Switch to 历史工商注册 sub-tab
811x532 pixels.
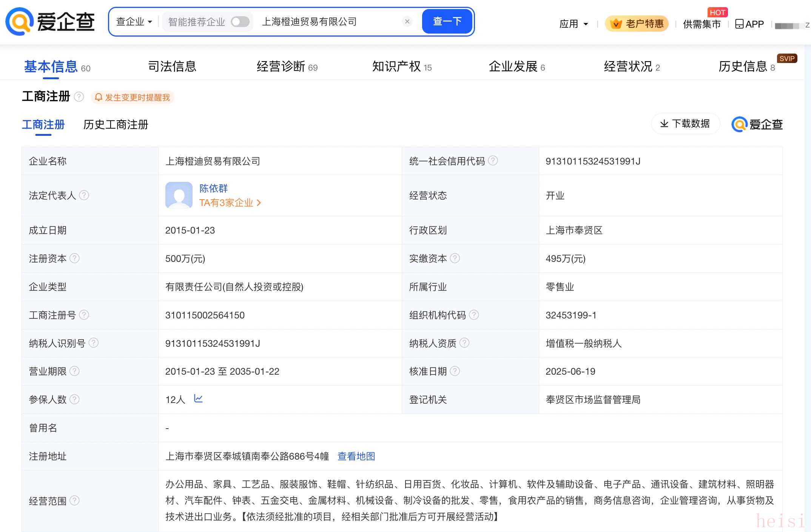tap(116, 125)
